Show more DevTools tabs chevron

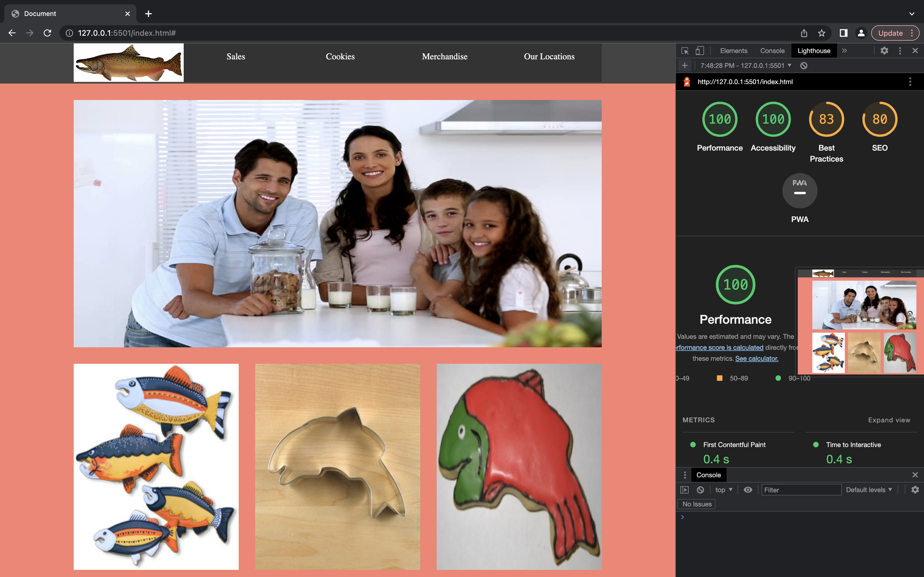click(x=844, y=51)
